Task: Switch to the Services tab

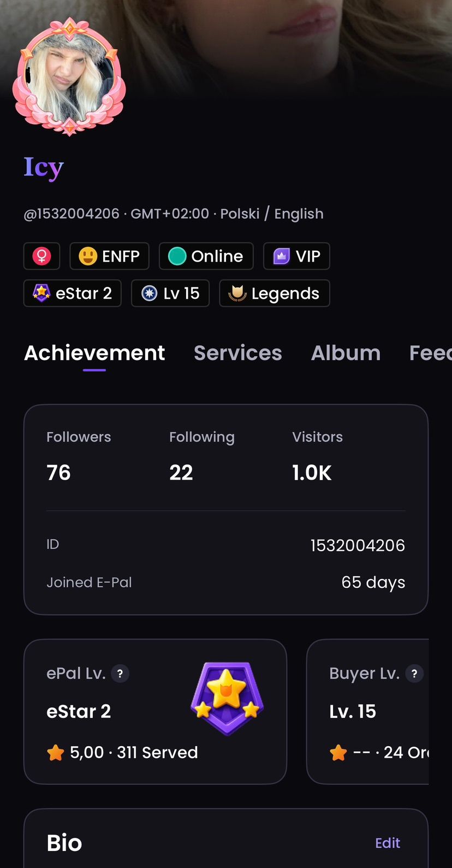Action: click(x=238, y=353)
